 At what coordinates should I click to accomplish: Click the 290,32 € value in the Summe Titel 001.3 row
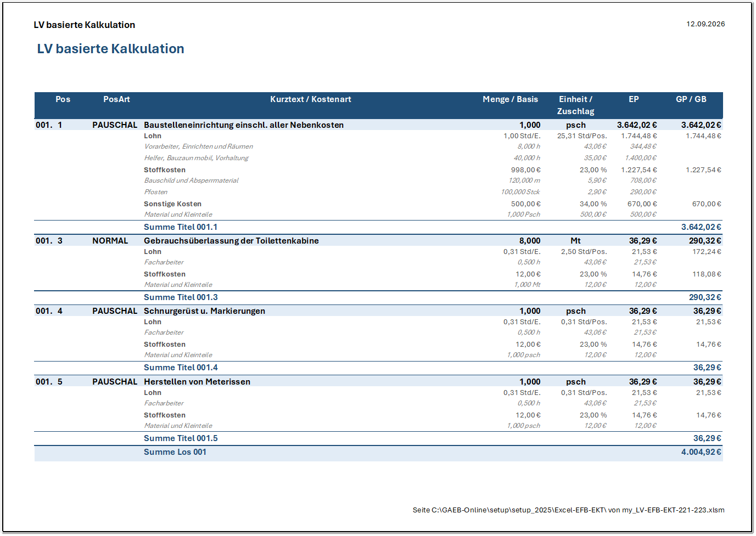[705, 297]
